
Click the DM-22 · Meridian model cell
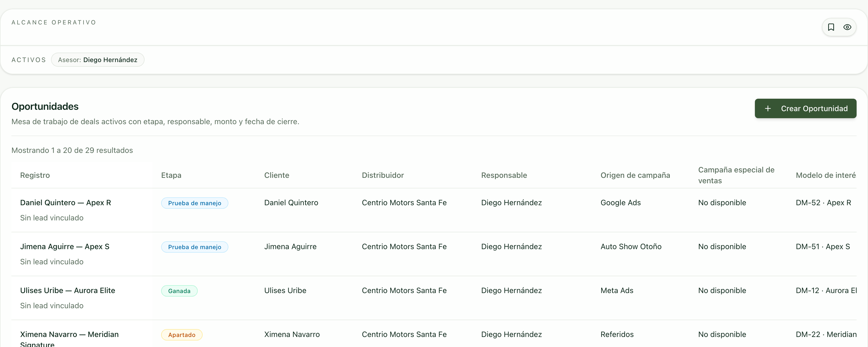[826, 334]
